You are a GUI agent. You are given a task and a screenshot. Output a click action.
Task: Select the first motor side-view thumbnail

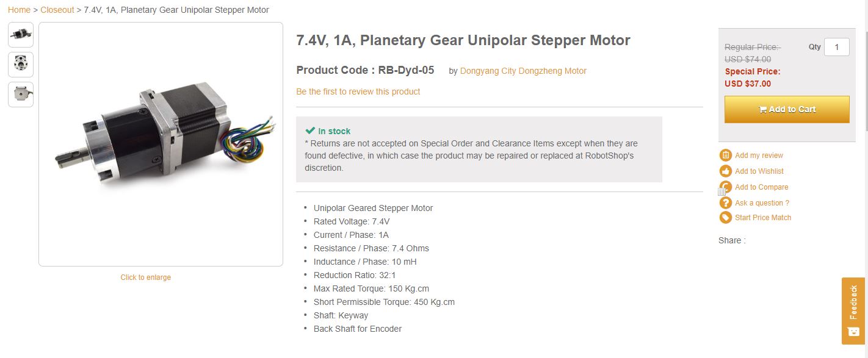[x=21, y=35]
